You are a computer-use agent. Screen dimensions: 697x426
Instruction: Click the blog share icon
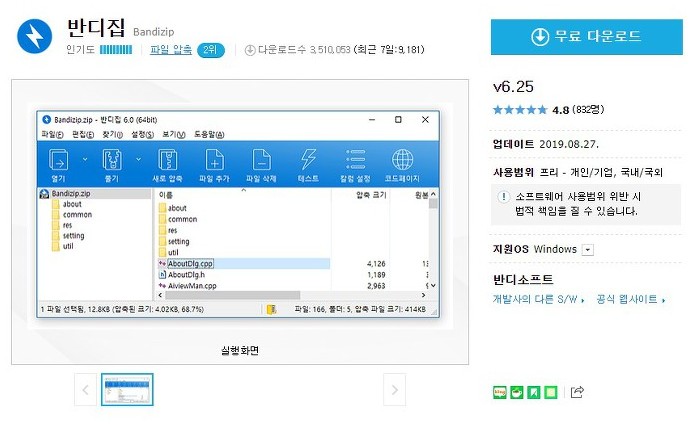click(500, 392)
